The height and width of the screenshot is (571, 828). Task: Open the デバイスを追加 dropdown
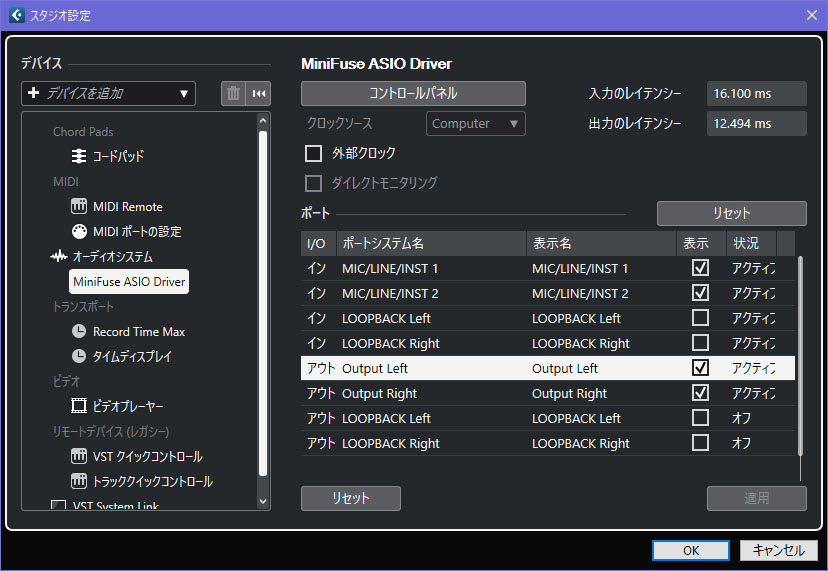tap(108, 93)
